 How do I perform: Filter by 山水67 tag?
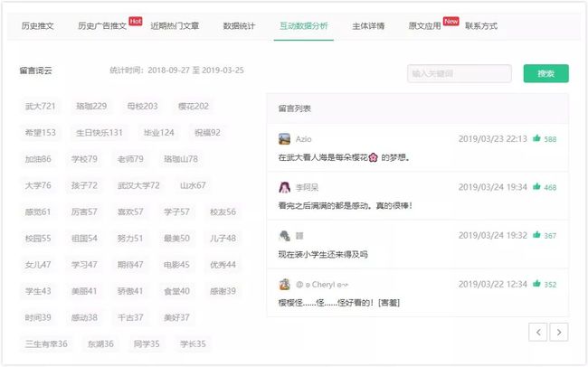193,185
